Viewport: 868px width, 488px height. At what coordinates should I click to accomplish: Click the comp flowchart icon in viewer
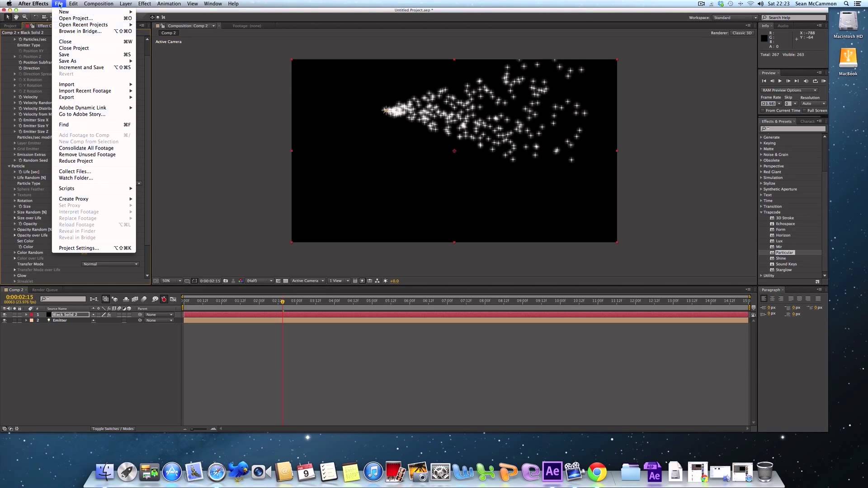(x=377, y=281)
